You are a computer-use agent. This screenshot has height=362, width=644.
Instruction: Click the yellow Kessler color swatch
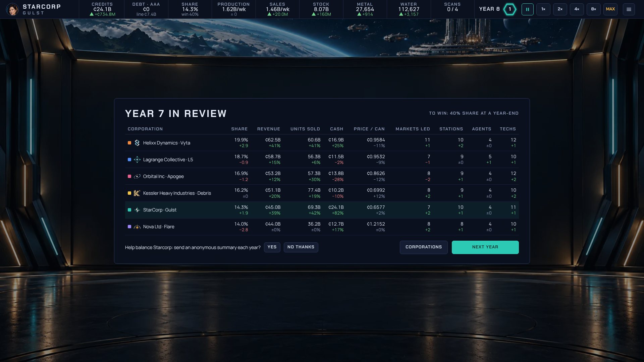coord(129,193)
